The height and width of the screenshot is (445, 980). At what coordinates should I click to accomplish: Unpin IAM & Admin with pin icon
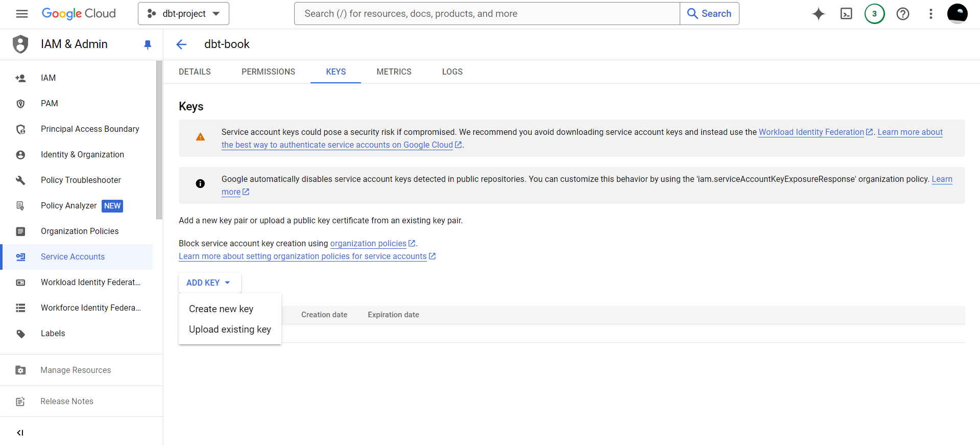(148, 44)
